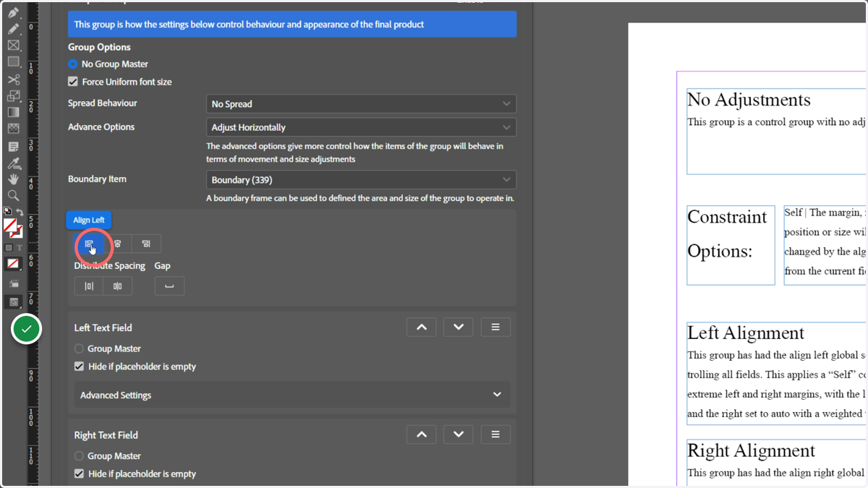Click the Right Text Field title
The image size is (868, 488).
coord(106,435)
